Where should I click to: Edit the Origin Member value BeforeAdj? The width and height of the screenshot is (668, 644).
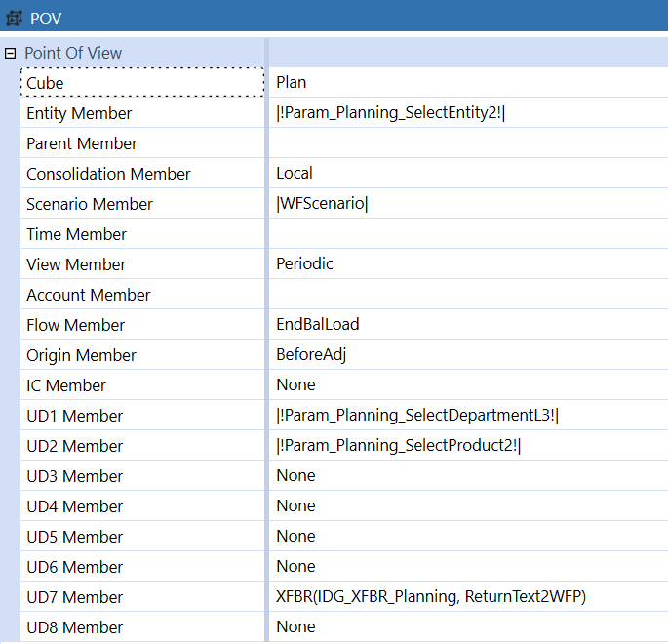pos(466,355)
